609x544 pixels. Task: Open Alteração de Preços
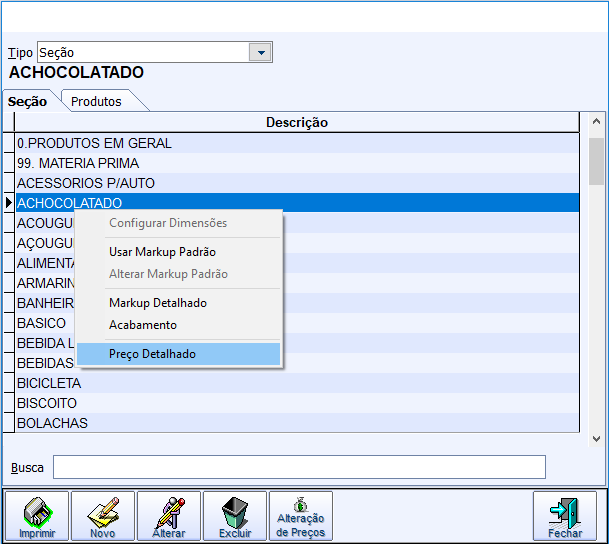pyautogui.click(x=301, y=516)
